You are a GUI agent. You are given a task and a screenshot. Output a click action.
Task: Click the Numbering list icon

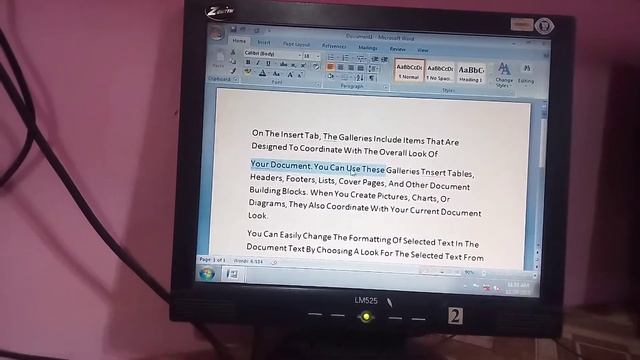pyautogui.click(x=346, y=58)
